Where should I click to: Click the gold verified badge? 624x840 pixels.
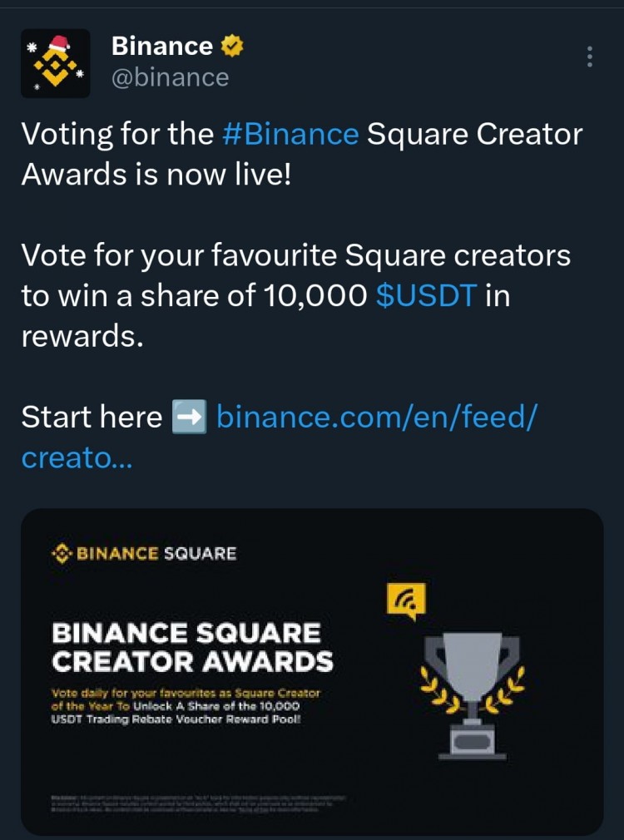point(231,47)
